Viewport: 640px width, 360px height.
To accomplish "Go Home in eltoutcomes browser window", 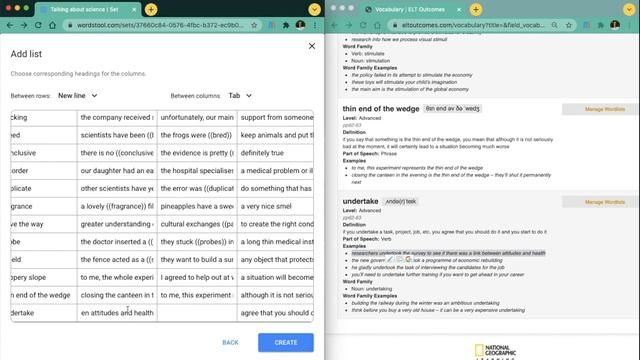I will (377, 25).
